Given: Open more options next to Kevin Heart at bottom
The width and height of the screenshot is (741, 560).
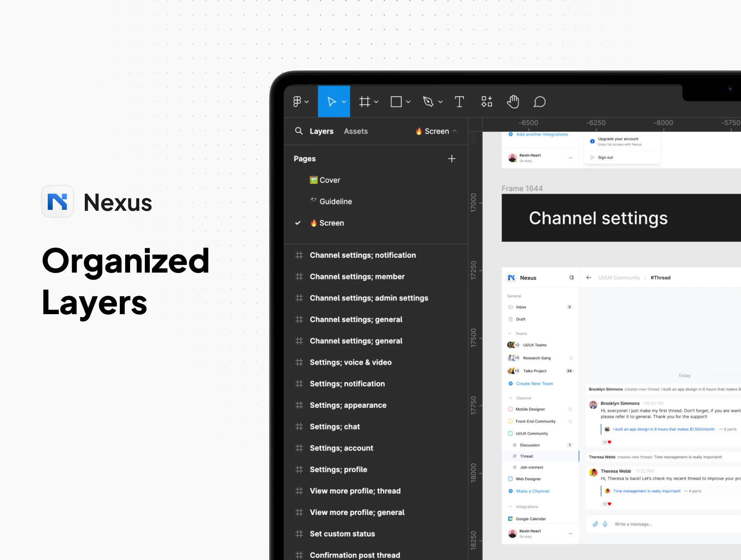Looking at the screenshot, I should click(x=571, y=534).
